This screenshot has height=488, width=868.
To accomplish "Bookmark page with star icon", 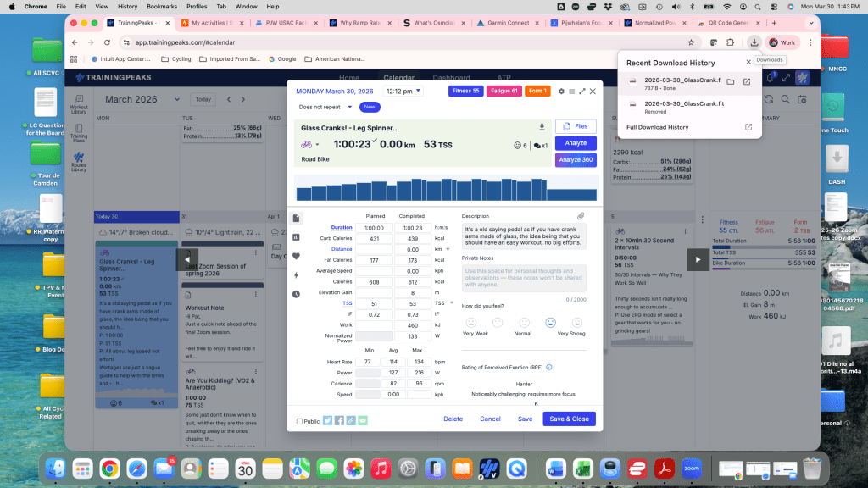I will tap(691, 42).
